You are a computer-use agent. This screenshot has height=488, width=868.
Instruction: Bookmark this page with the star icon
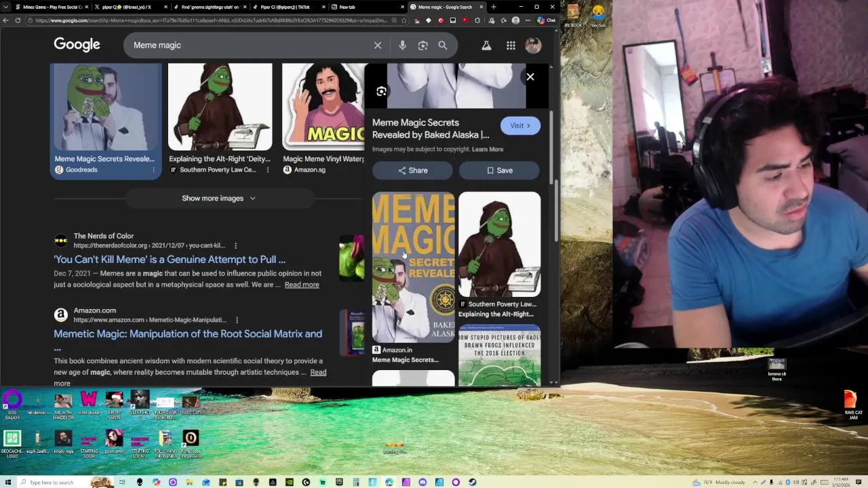click(x=404, y=20)
